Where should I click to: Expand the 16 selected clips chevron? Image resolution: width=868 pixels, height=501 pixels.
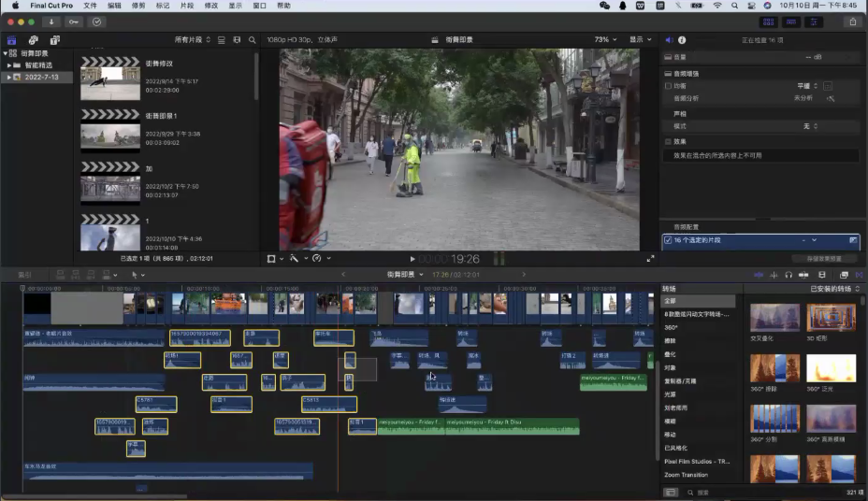[814, 240]
